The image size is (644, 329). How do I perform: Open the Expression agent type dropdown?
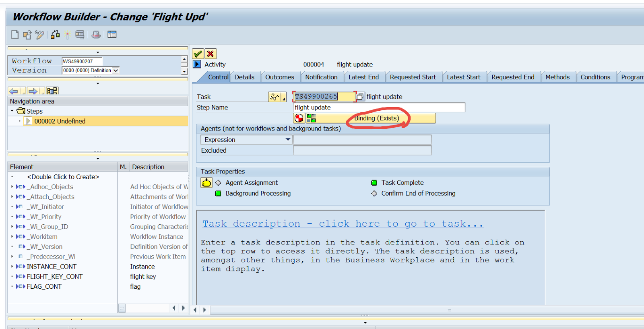click(288, 140)
